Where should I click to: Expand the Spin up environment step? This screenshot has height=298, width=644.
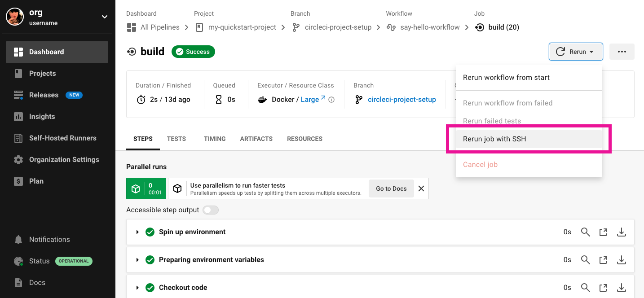(137, 232)
